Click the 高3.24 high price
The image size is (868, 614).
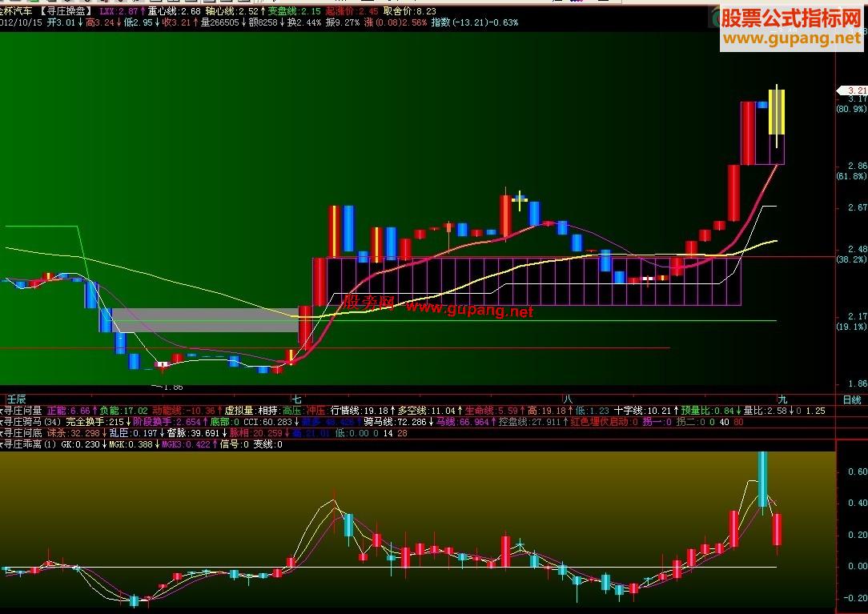(99, 22)
